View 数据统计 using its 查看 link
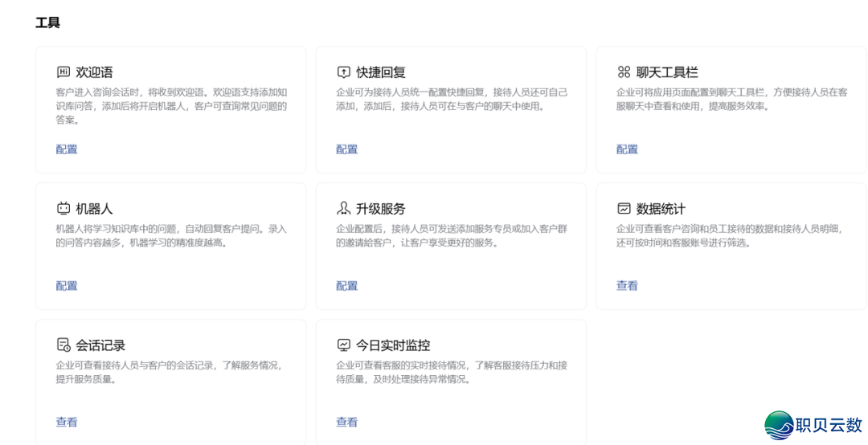Screen dimensions: 868x445 [x=627, y=286]
